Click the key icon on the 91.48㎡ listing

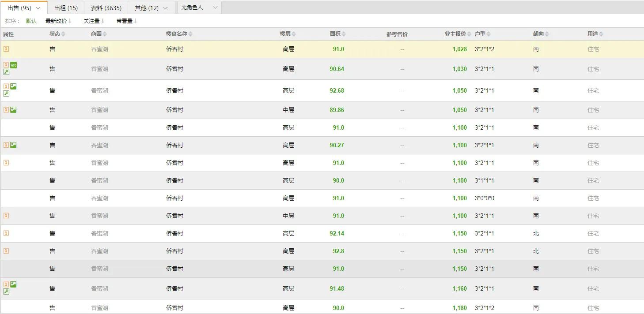[x=6, y=292]
